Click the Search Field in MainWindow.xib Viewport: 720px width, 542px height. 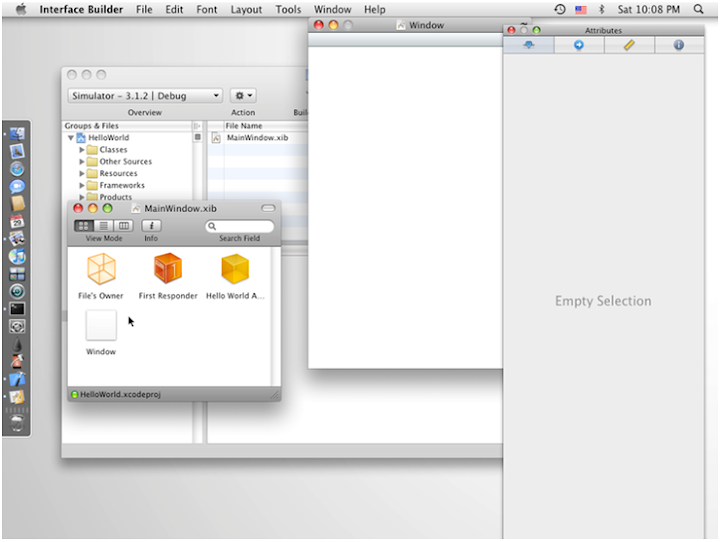[x=240, y=227]
